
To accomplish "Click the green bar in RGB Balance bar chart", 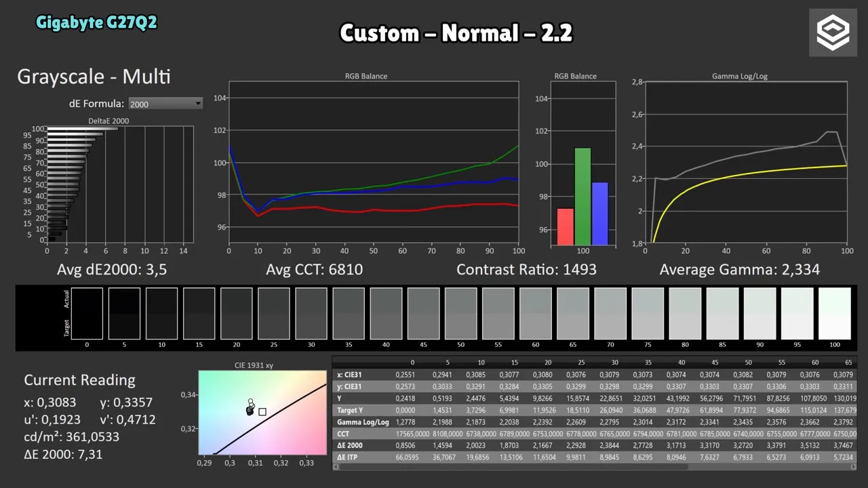I will [583, 196].
